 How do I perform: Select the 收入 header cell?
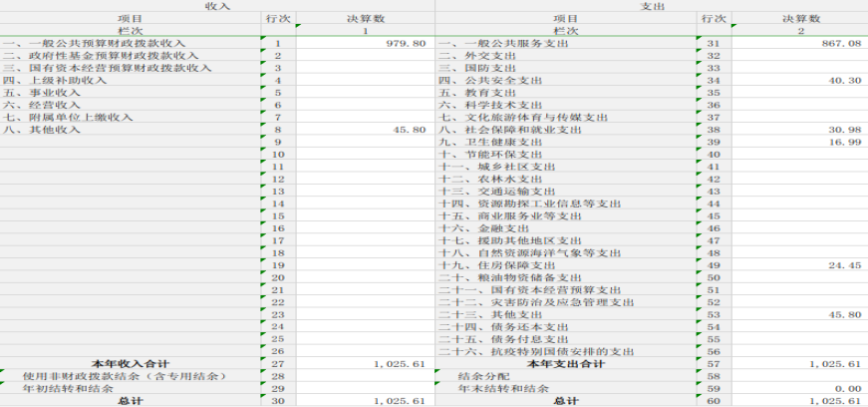[217, 6]
